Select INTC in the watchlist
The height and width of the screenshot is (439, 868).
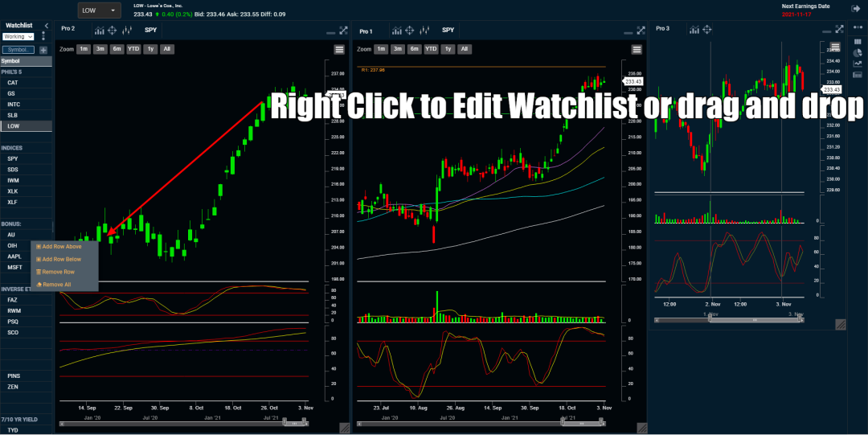pos(26,104)
